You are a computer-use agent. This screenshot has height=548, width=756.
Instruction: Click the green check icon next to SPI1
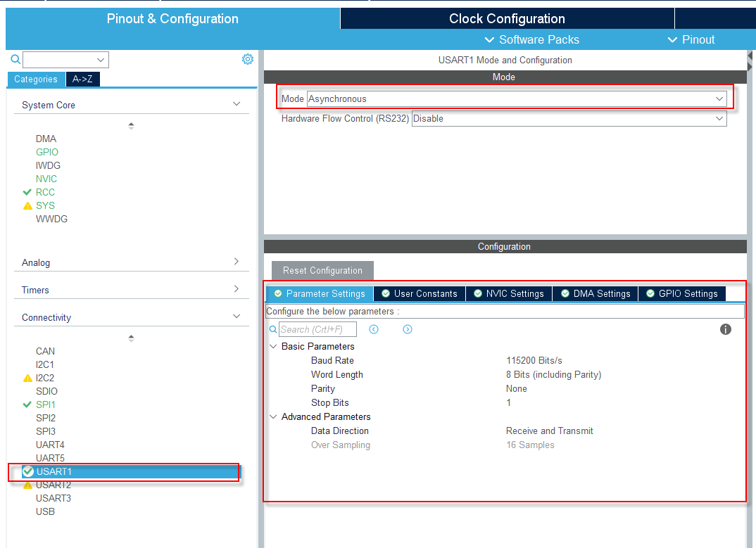tap(27, 404)
